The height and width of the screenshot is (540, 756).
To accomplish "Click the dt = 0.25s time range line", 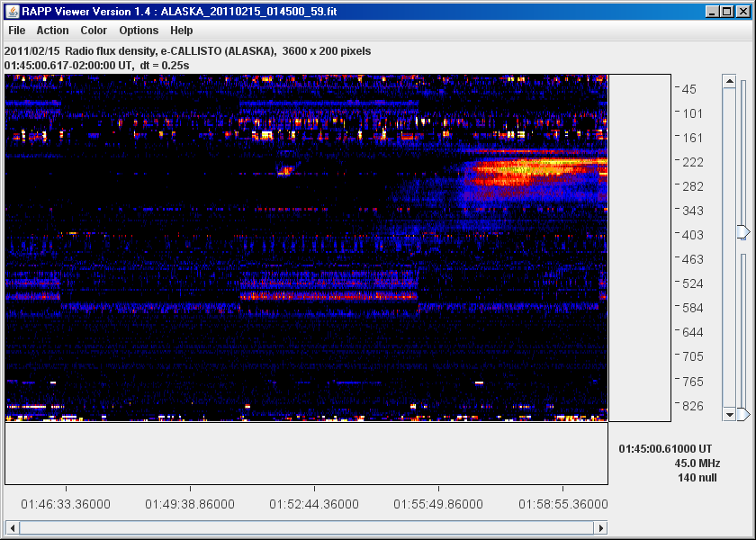I will click(96, 65).
